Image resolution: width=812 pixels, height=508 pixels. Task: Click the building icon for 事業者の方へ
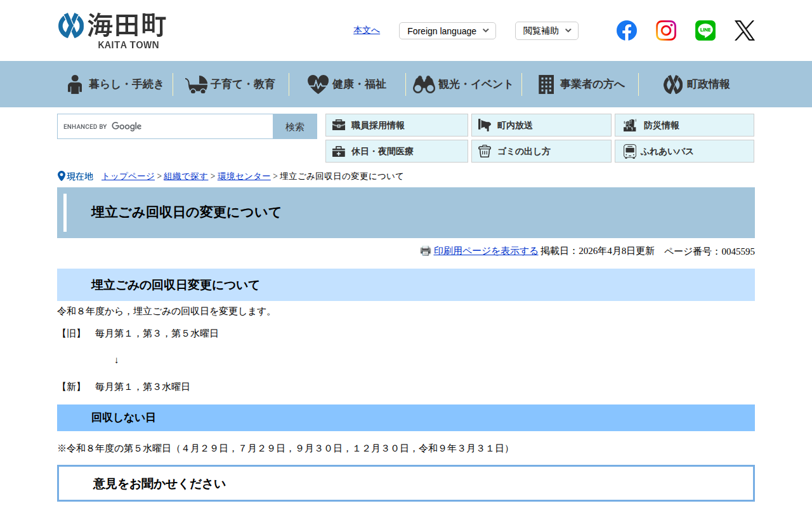coord(546,84)
